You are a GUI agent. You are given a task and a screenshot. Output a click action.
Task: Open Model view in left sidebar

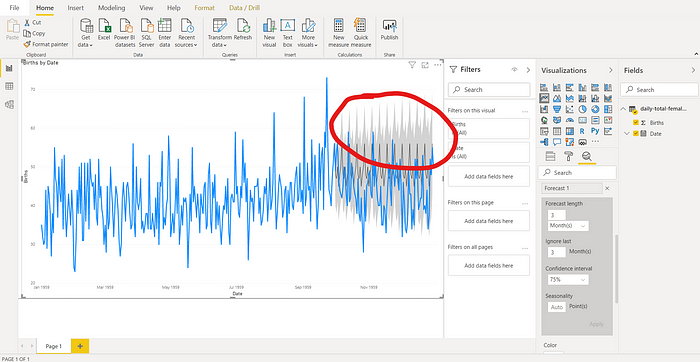[x=9, y=104]
